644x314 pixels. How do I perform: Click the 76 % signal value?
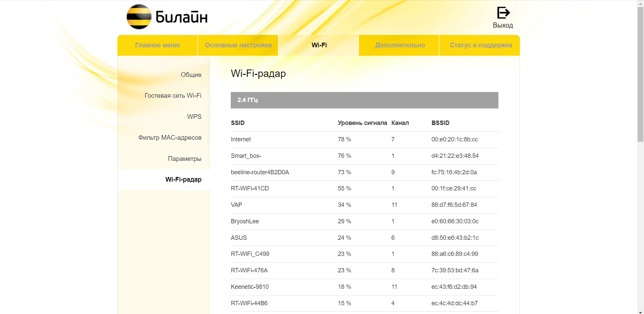tap(344, 156)
